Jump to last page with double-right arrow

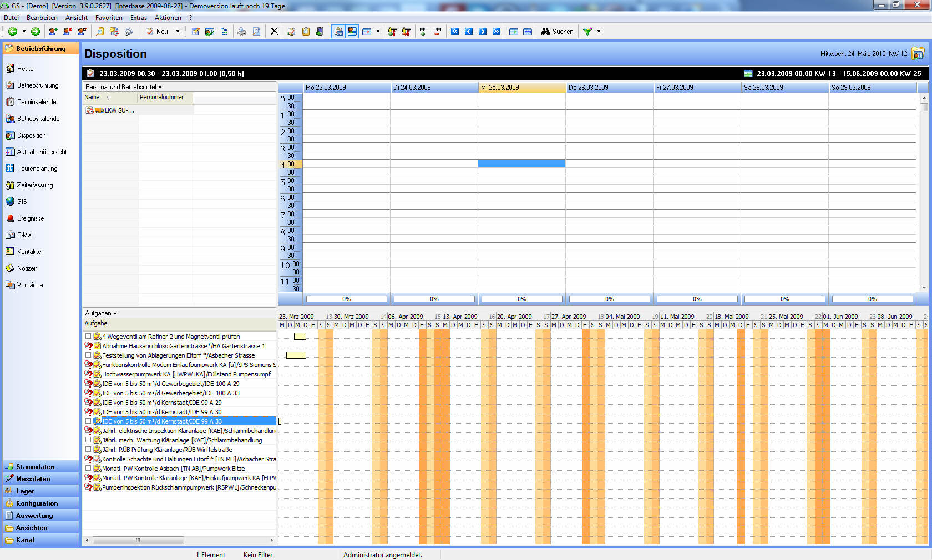click(497, 32)
